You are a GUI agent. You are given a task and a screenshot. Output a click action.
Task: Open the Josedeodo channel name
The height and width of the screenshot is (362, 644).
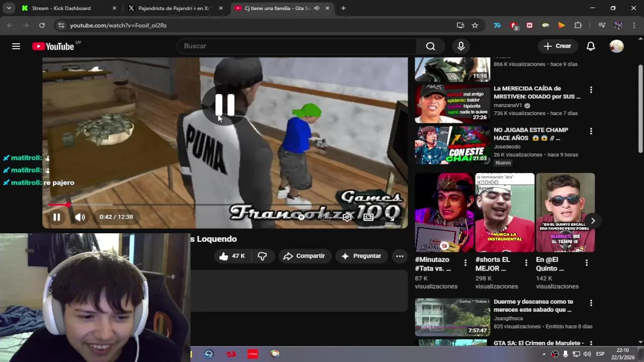click(508, 147)
